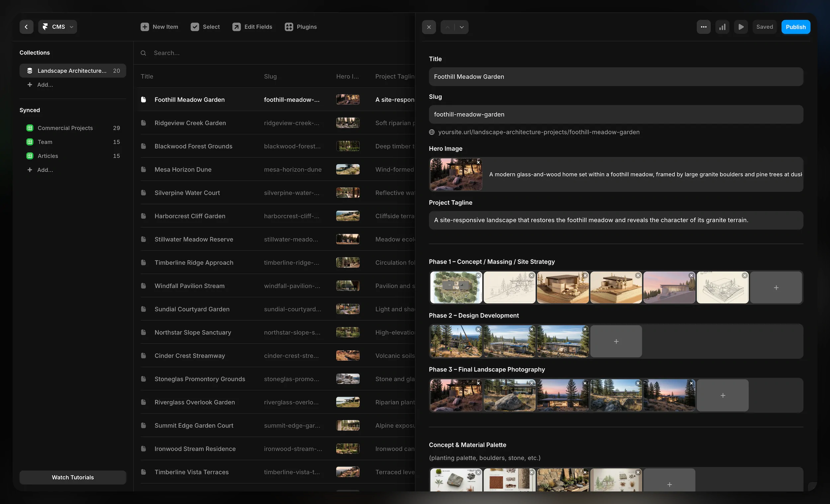Open the CMS analytics bar chart icon
Viewport: 830px width, 504px height.
pyautogui.click(x=722, y=27)
